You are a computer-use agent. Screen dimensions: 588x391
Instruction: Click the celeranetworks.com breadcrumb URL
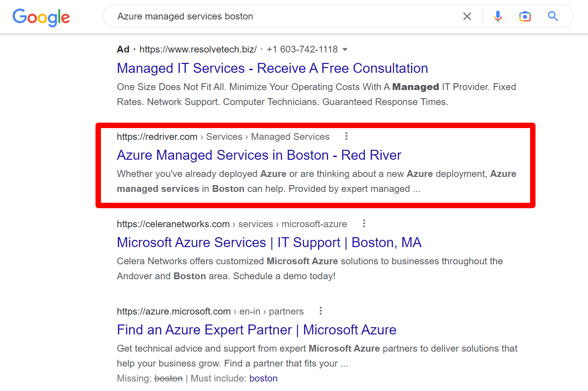[173, 224]
